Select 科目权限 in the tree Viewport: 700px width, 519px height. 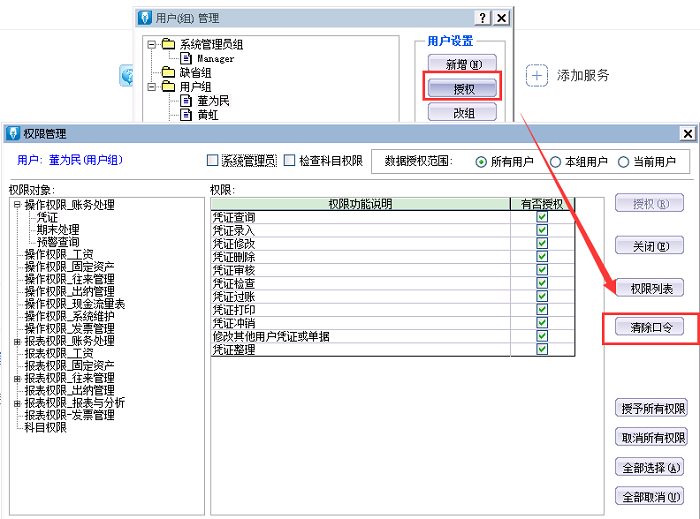point(46,427)
